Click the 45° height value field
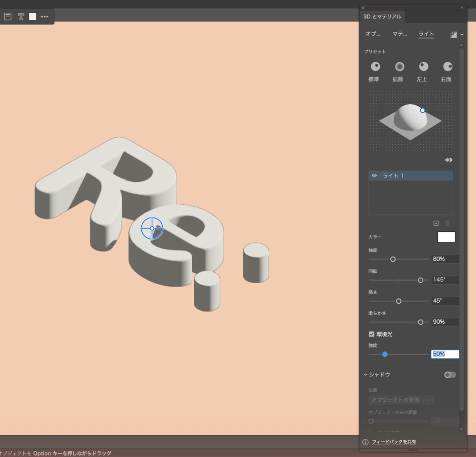 (445, 301)
